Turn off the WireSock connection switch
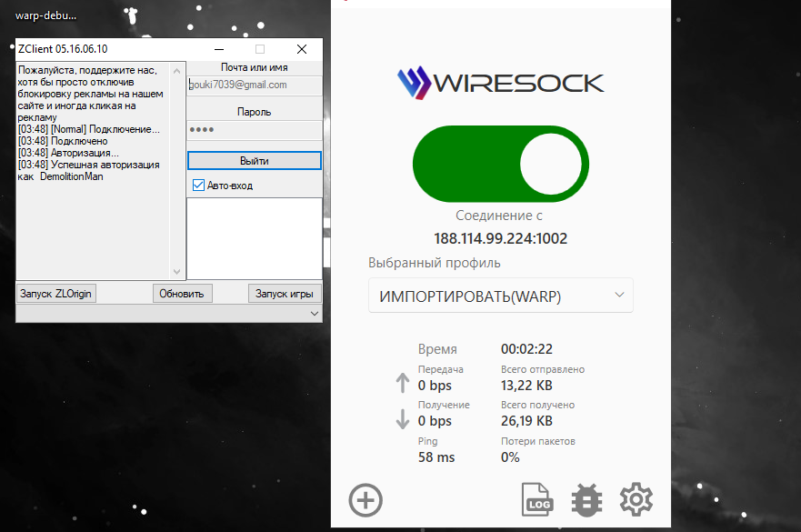Screen dimensions: 801x532 pyautogui.click(x=501, y=164)
